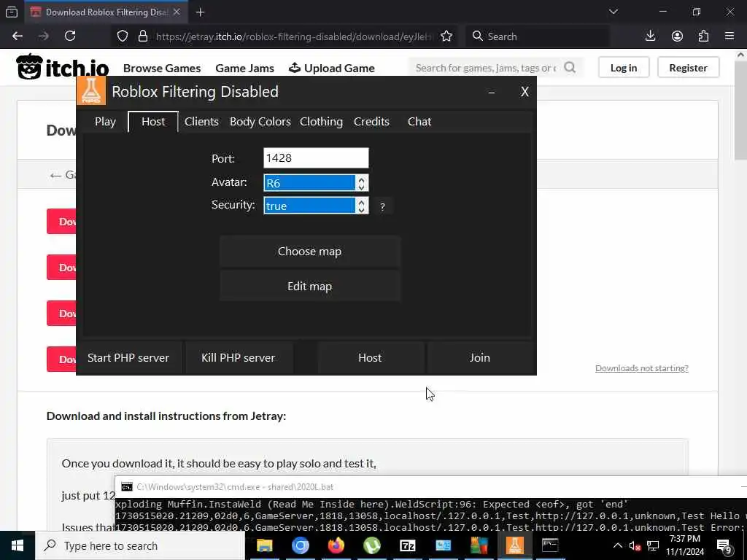Show tracking protection shield info
Viewport: 747px width, 560px height.
coord(123,36)
